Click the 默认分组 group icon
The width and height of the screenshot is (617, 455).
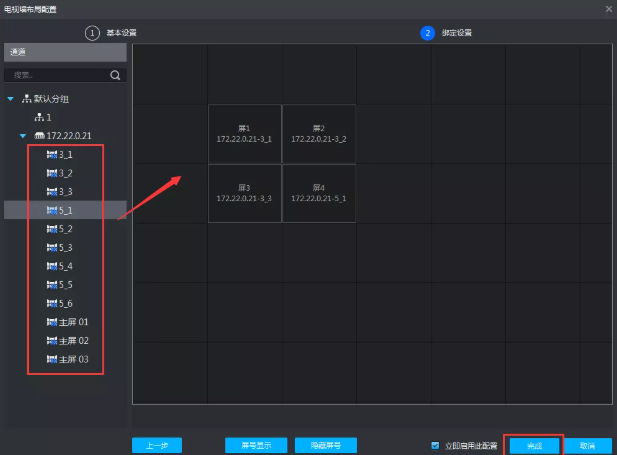[26, 99]
